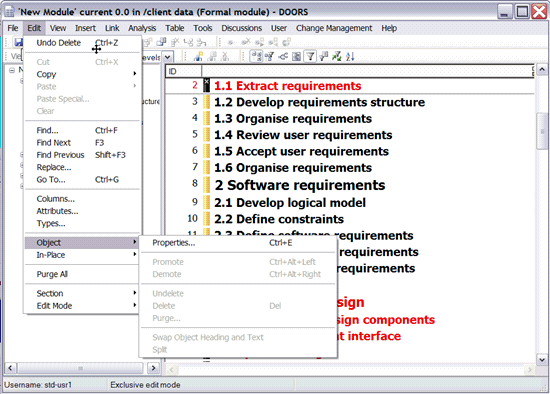Click the green arrows filter icon

coord(337,56)
